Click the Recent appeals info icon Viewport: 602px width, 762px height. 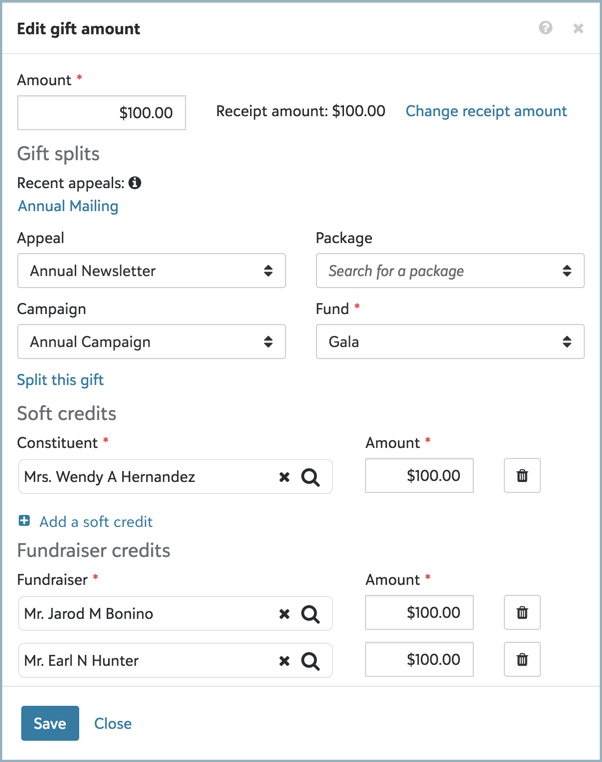(x=135, y=183)
